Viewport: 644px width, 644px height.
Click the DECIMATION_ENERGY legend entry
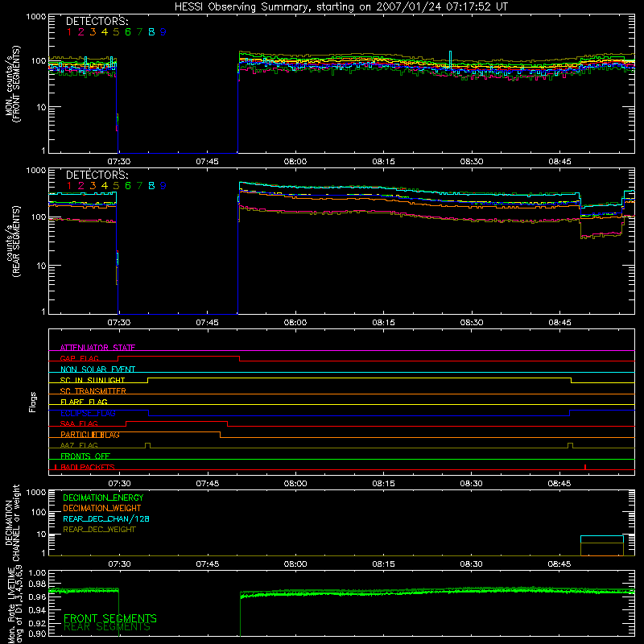[103, 497]
